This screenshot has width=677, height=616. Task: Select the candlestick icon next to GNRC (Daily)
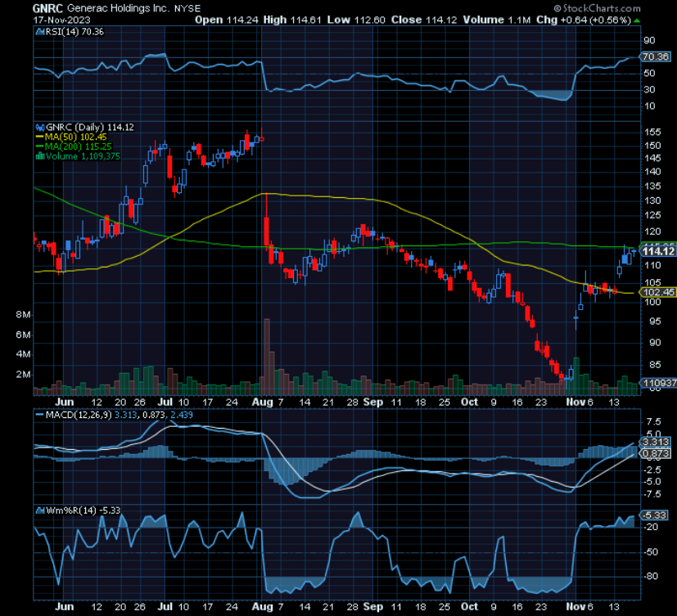point(40,127)
